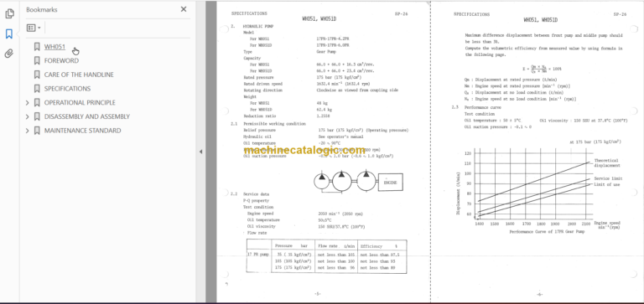Click bookmark icon beside OPERATIONAL PRINCIPLE

(x=37, y=102)
